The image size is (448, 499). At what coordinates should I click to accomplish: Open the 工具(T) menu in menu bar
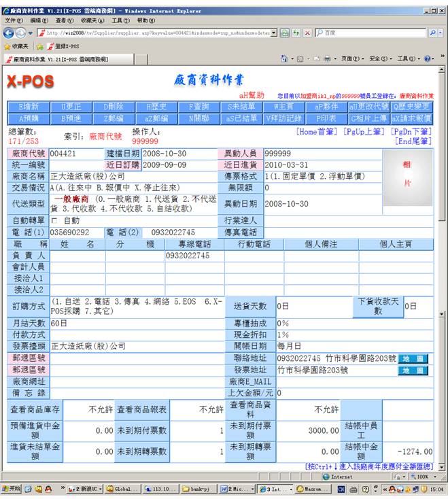(121, 20)
